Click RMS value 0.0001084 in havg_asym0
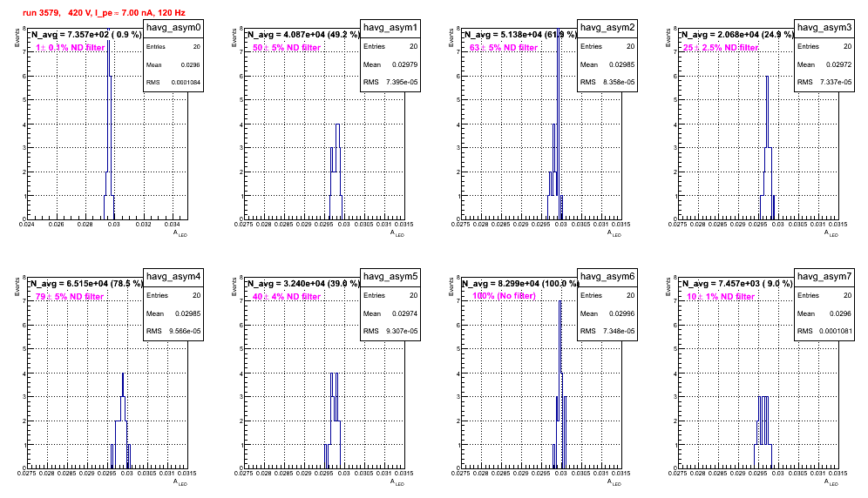 186,83
